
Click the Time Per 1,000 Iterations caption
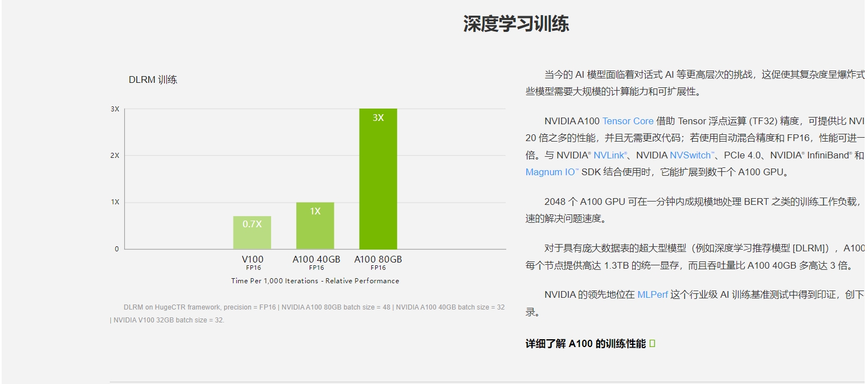pos(315,281)
